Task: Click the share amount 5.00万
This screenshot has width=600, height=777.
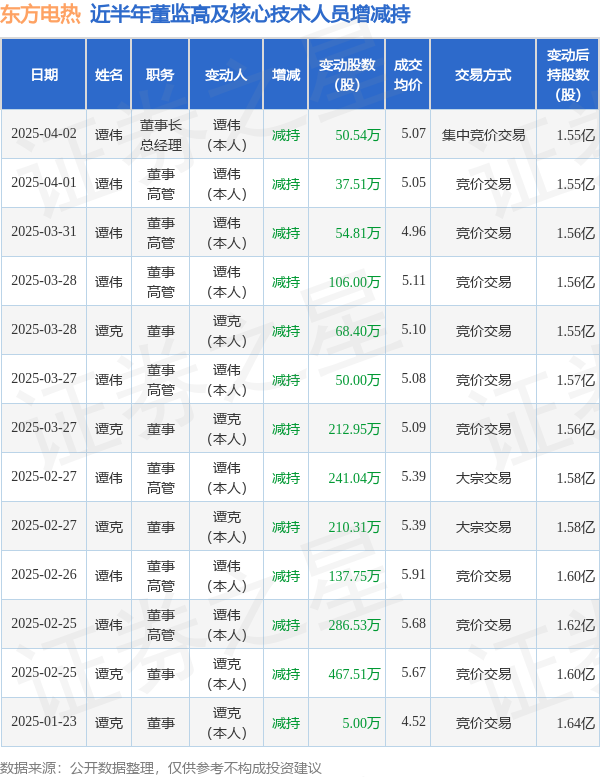Action: pos(361,723)
